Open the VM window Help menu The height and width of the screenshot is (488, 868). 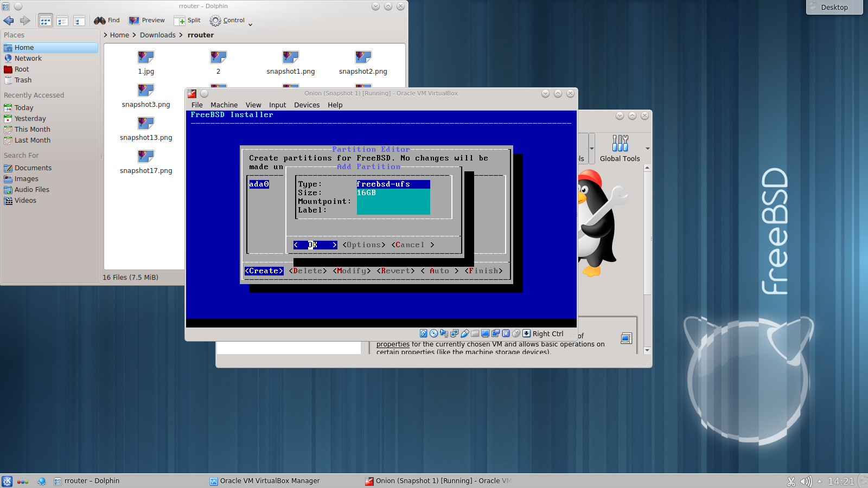335,105
